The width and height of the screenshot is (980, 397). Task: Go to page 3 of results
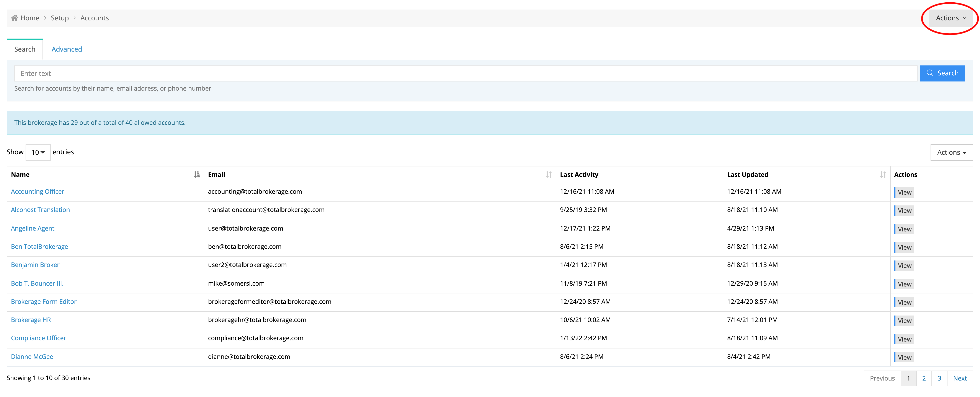939,378
